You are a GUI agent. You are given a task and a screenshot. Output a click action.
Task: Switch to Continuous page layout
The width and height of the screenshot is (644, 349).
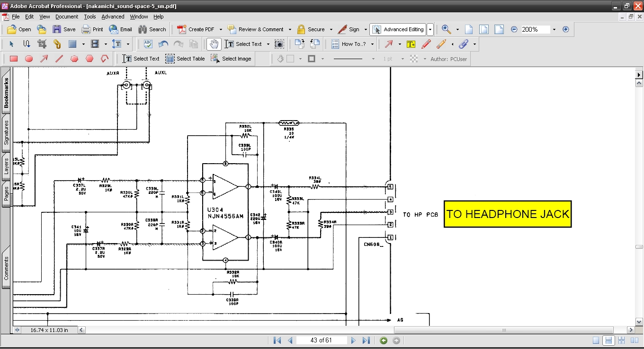pyautogui.click(x=609, y=340)
